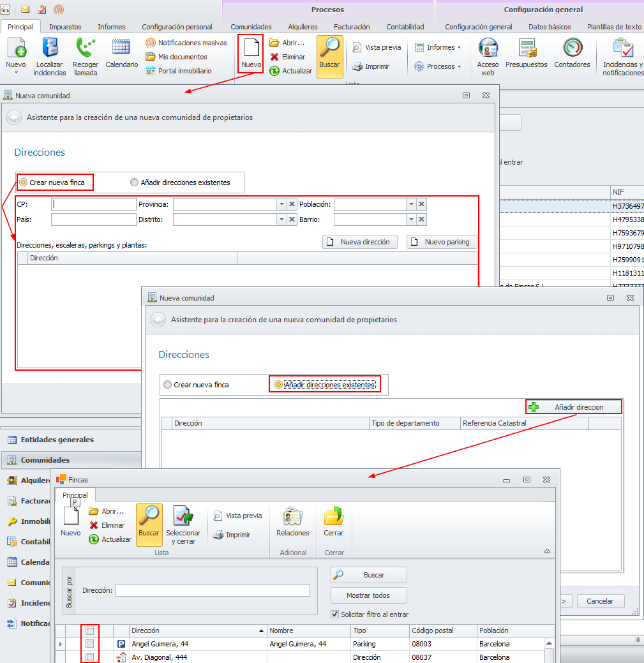The height and width of the screenshot is (663, 644).
Task: Toggle Solicitar filtro al entrar checkbox
Action: (335, 614)
